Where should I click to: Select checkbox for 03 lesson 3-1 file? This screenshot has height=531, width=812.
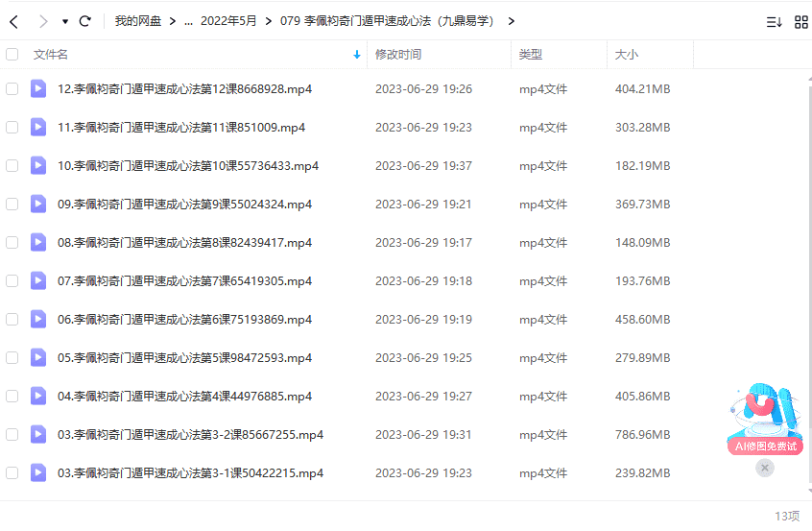pos(12,473)
